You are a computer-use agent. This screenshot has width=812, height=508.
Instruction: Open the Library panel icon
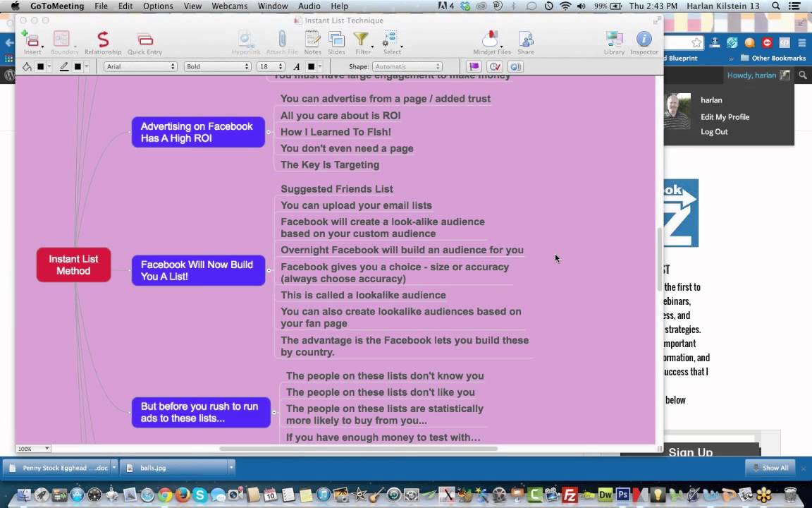(614, 40)
